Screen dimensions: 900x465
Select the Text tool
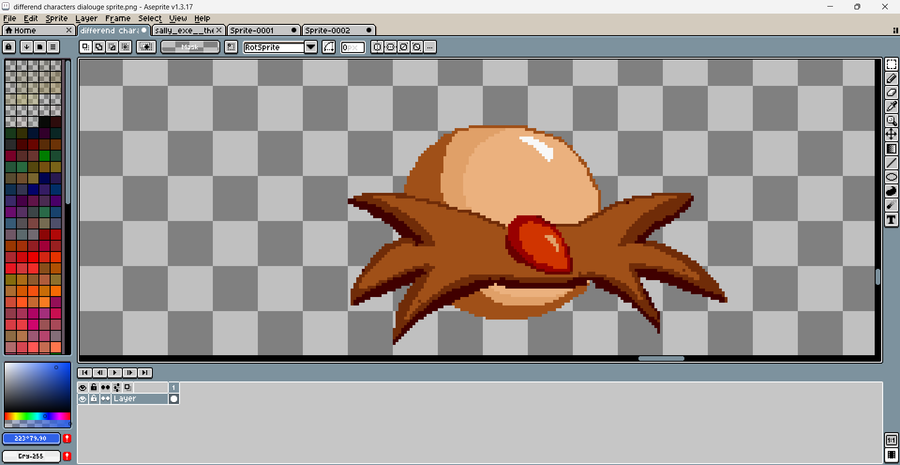891,219
